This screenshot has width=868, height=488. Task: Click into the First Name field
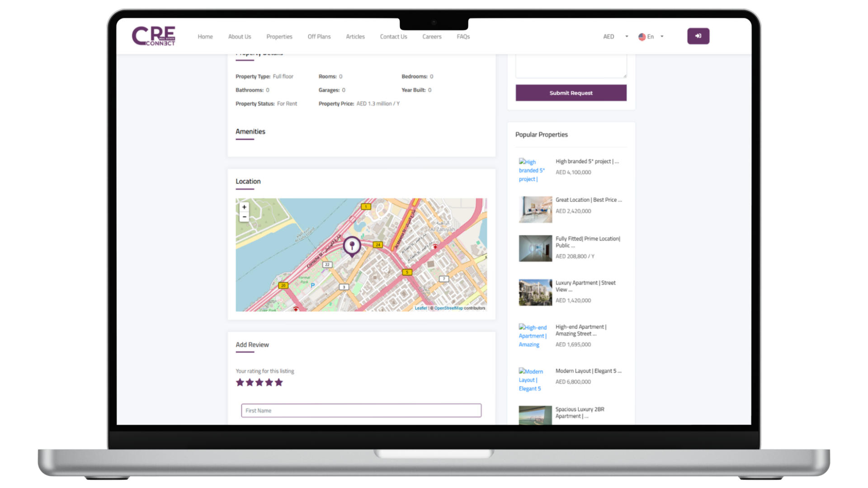click(x=361, y=410)
